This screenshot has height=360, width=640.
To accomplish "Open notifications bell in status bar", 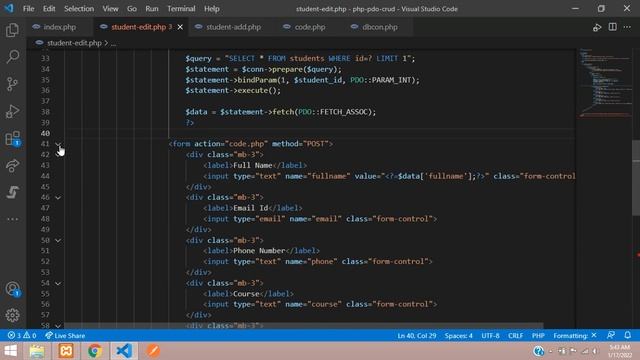I will point(628,335).
